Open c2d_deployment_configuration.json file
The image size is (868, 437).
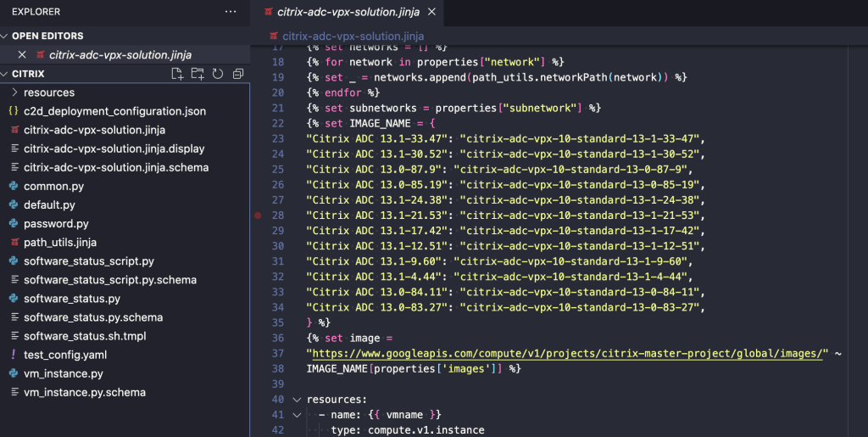point(114,111)
